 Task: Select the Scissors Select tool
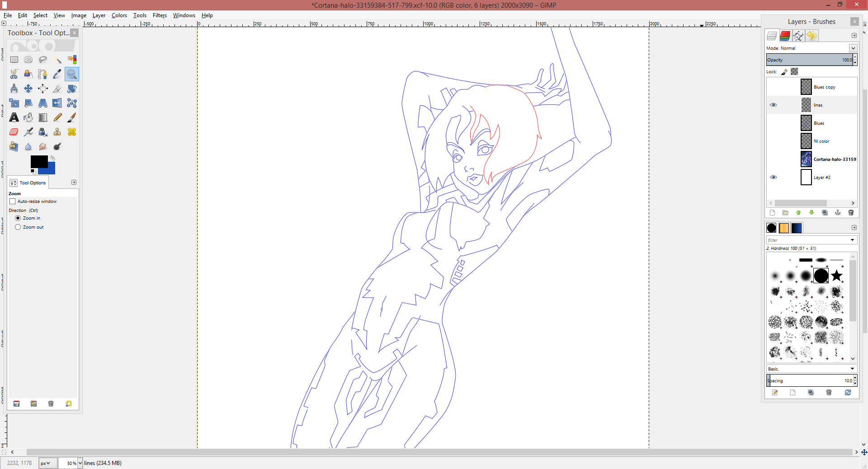(x=14, y=74)
